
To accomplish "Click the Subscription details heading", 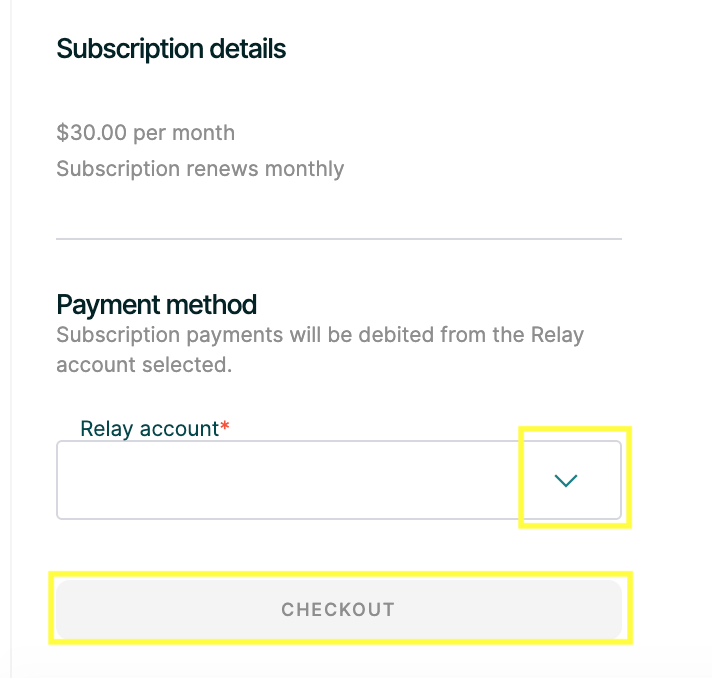I will (171, 49).
